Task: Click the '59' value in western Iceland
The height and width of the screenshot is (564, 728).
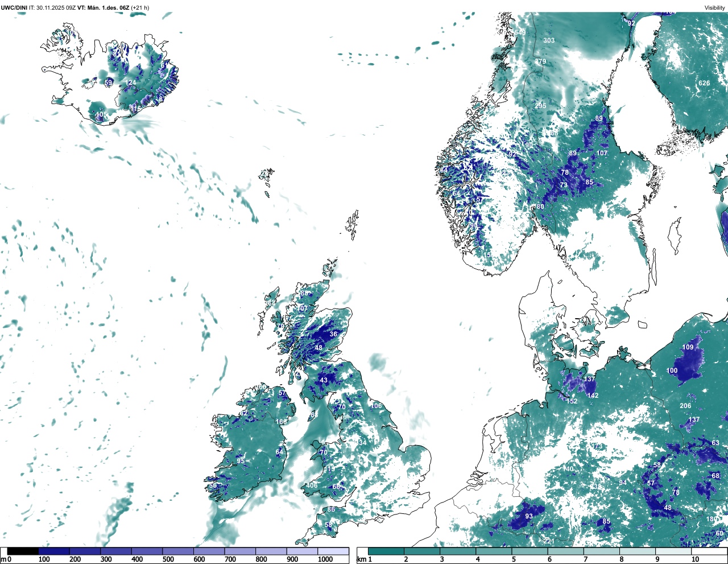Action: pyautogui.click(x=109, y=83)
